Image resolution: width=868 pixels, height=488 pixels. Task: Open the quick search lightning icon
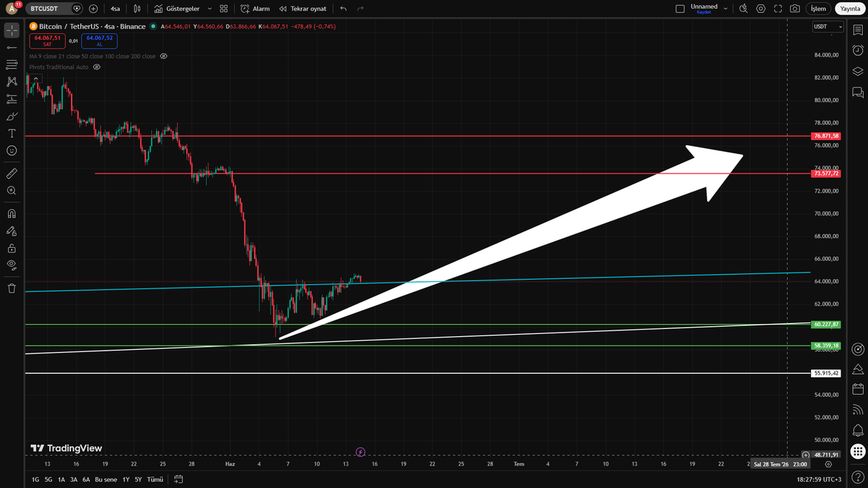coord(743,9)
